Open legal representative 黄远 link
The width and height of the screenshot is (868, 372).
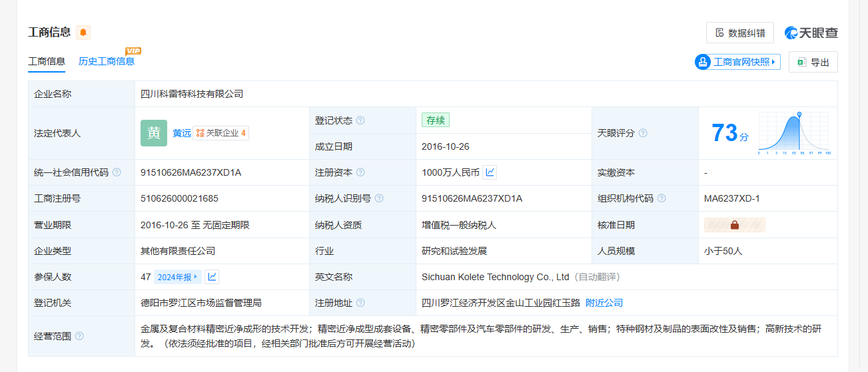click(182, 133)
